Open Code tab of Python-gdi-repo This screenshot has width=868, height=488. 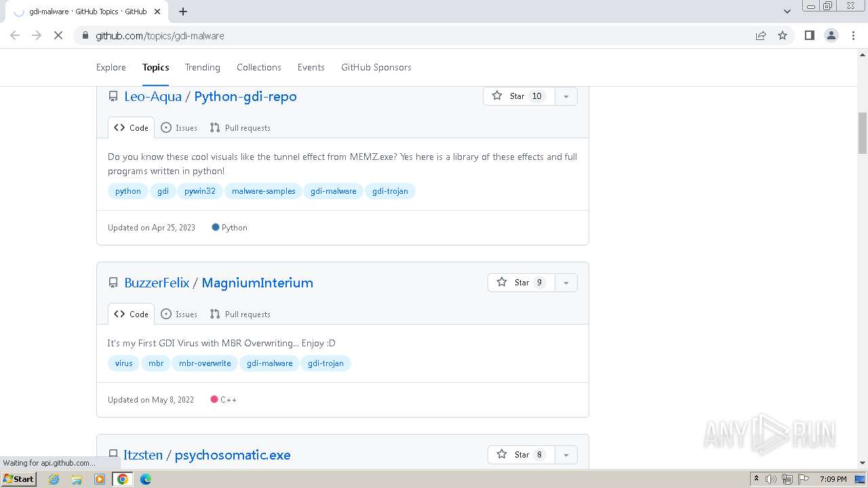[x=131, y=127]
